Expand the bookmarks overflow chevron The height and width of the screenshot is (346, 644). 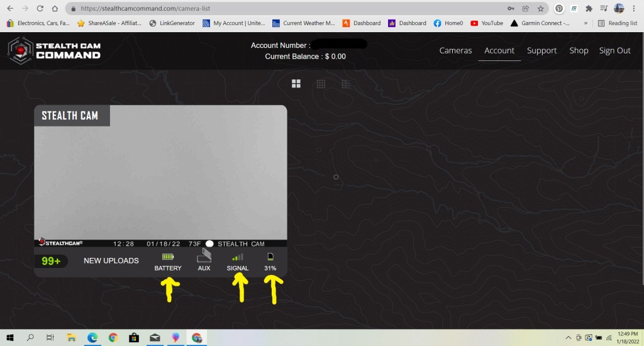(x=586, y=23)
